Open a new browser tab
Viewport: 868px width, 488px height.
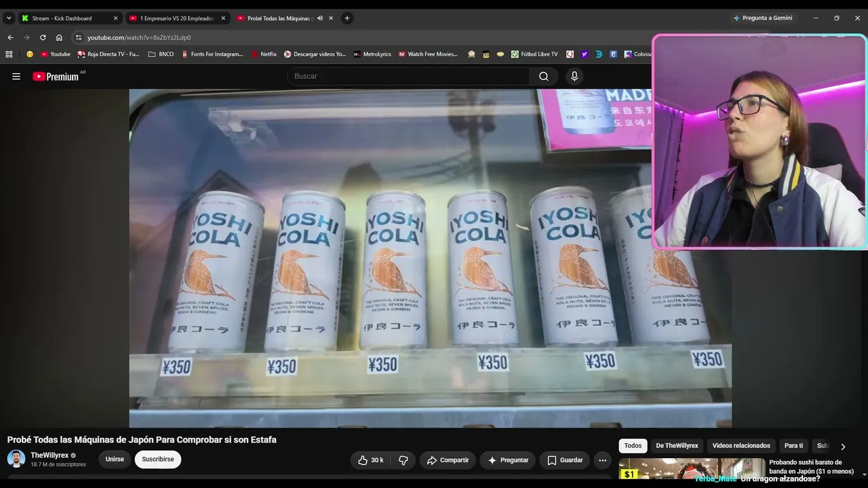(x=347, y=18)
